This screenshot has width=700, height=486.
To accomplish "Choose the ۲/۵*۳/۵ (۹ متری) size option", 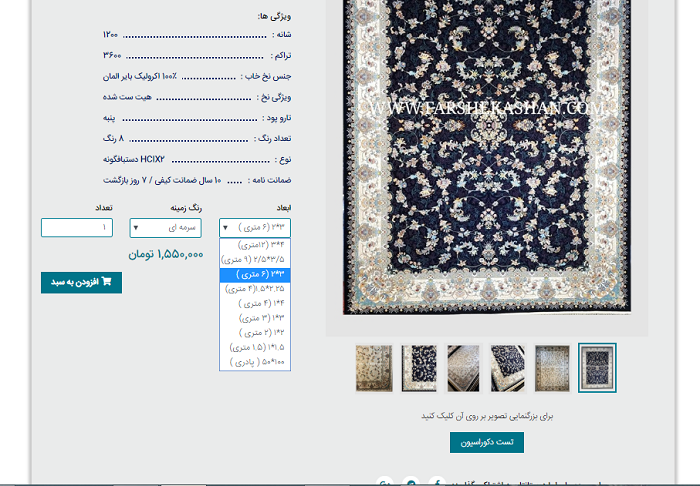I will (x=255, y=259).
